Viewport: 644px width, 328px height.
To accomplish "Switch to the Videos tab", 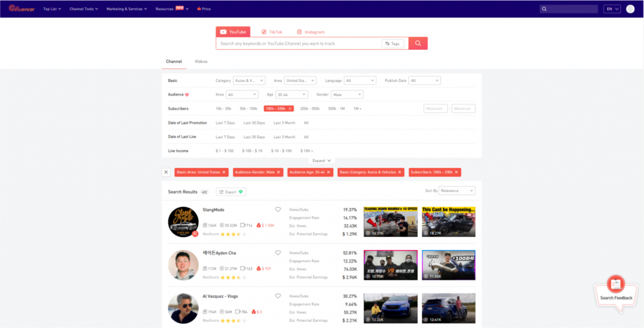I will (201, 62).
